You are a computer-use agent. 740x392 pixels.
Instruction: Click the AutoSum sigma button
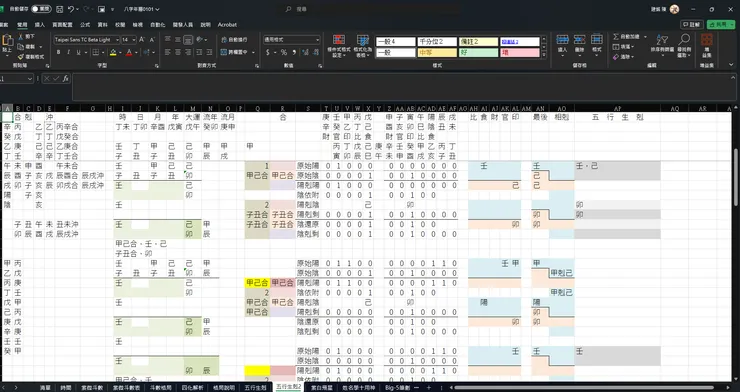click(626, 36)
